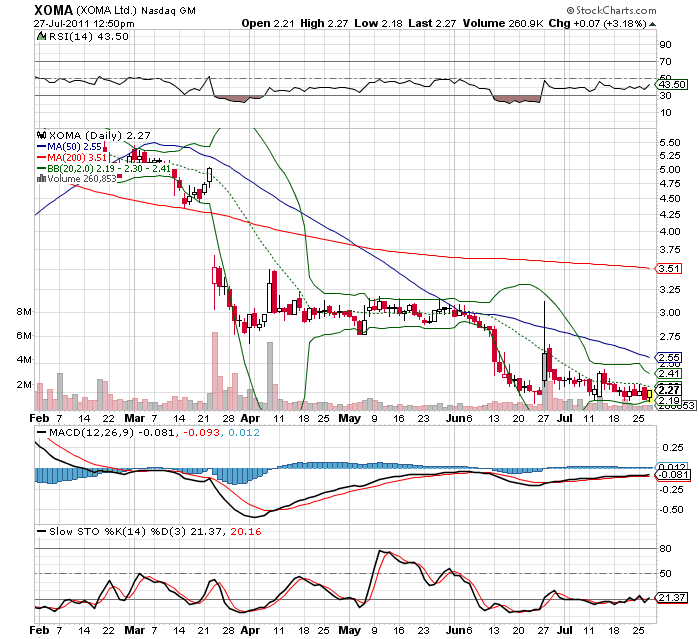Screen dimensions: 700x639
Task: Click the RSI indicator icon beside RSI(14)
Action: point(42,37)
